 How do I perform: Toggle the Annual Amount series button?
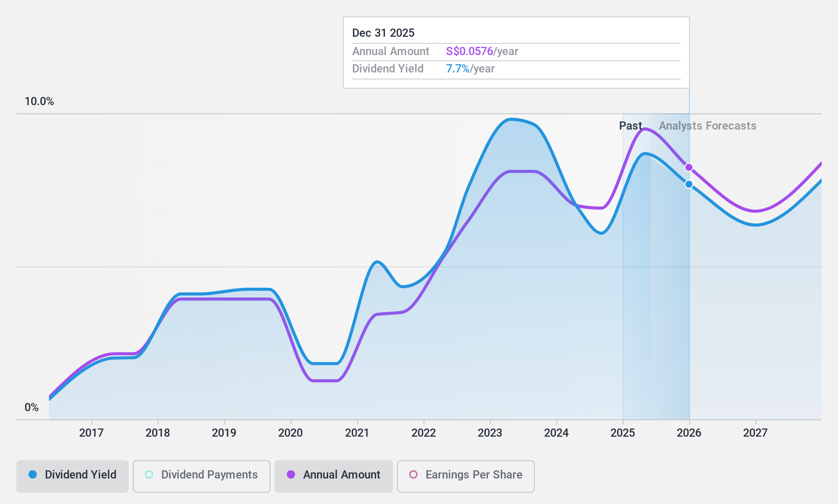pos(334,476)
